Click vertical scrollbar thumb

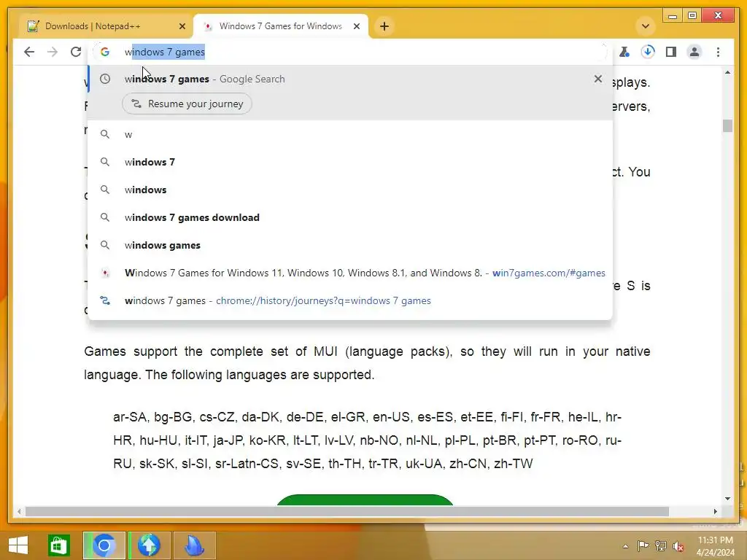tap(727, 125)
